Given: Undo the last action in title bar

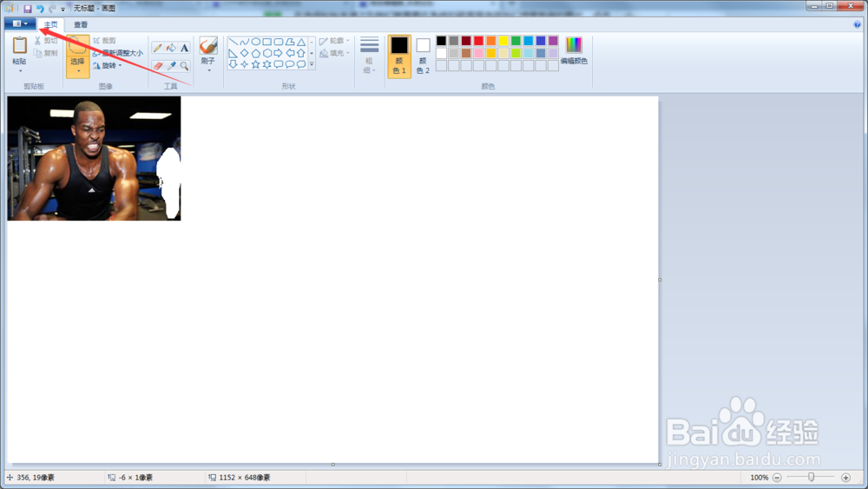Looking at the screenshot, I should coord(40,9).
